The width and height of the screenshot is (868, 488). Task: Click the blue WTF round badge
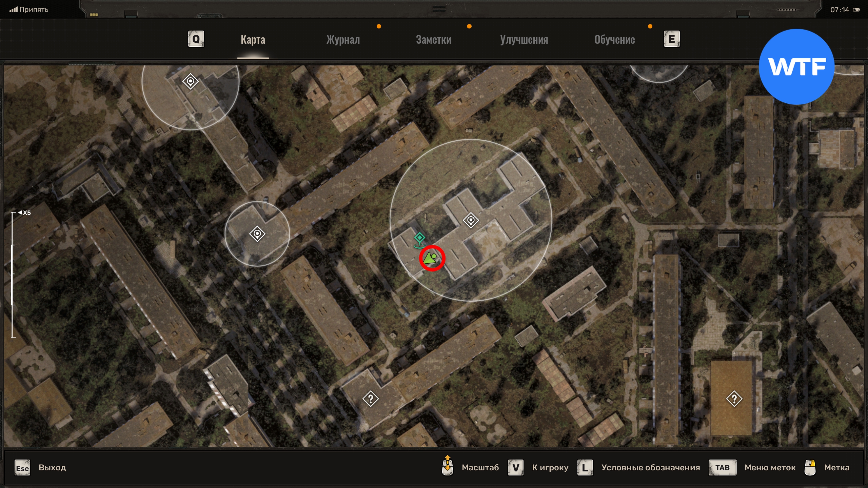tap(796, 67)
